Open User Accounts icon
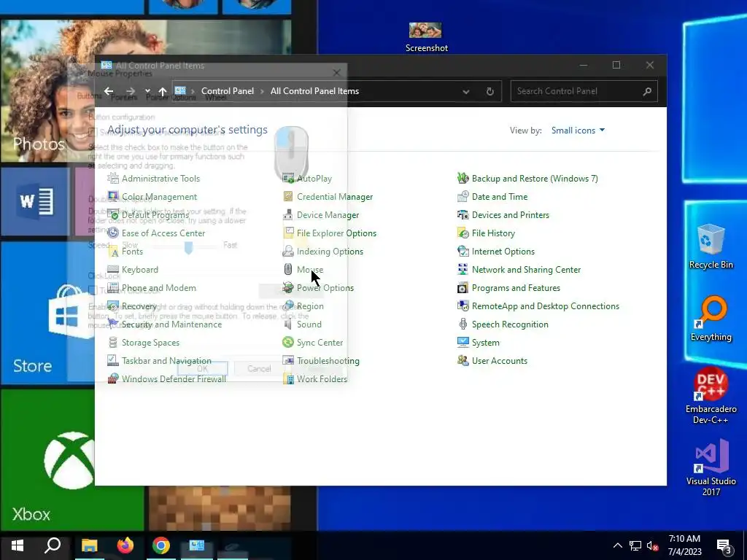This screenshot has width=747, height=560. pos(463,360)
